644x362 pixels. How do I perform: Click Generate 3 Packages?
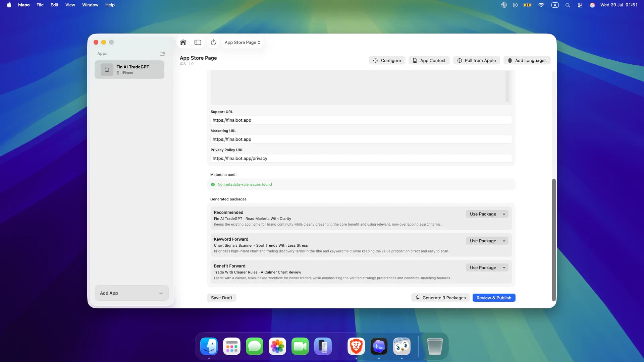click(x=440, y=298)
